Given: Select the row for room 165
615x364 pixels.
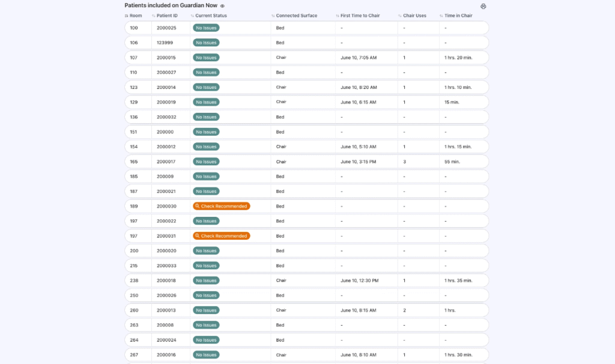Looking at the screenshot, I should [134, 162].
